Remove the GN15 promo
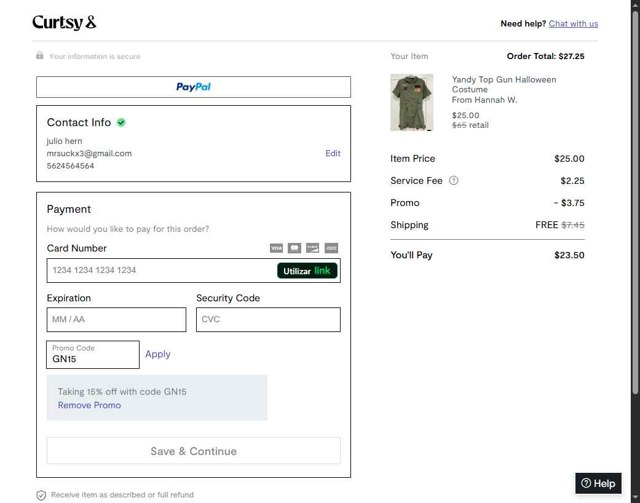Image resolution: width=640 pixels, height=503 pixels. (89, 405)
